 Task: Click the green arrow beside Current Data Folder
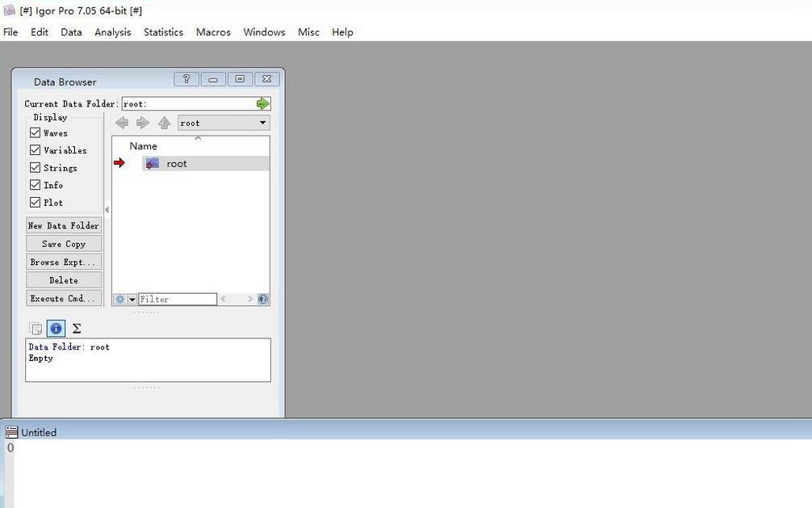click(x=263, y=103)
